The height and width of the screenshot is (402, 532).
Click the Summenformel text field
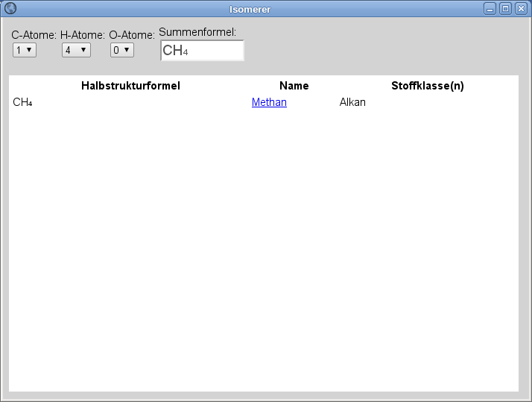coord(202,51)
